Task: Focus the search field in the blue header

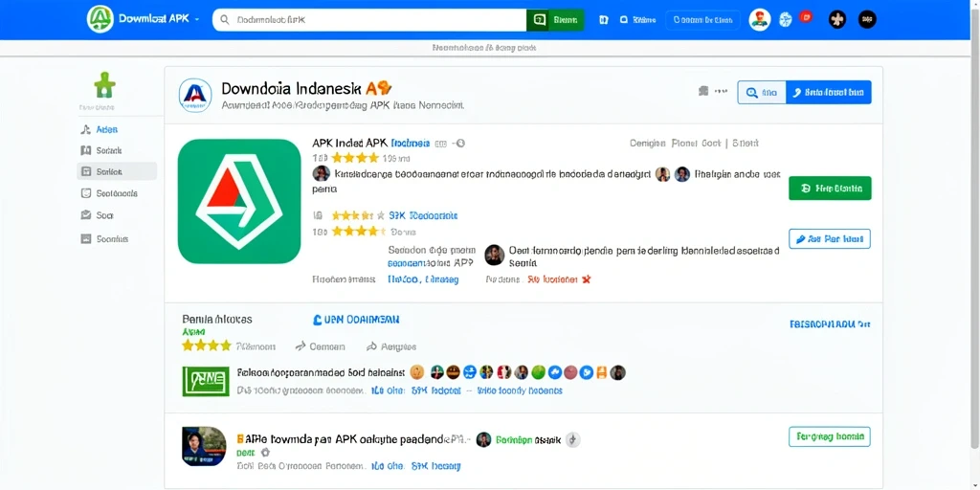Action: [x=370, y=20]
